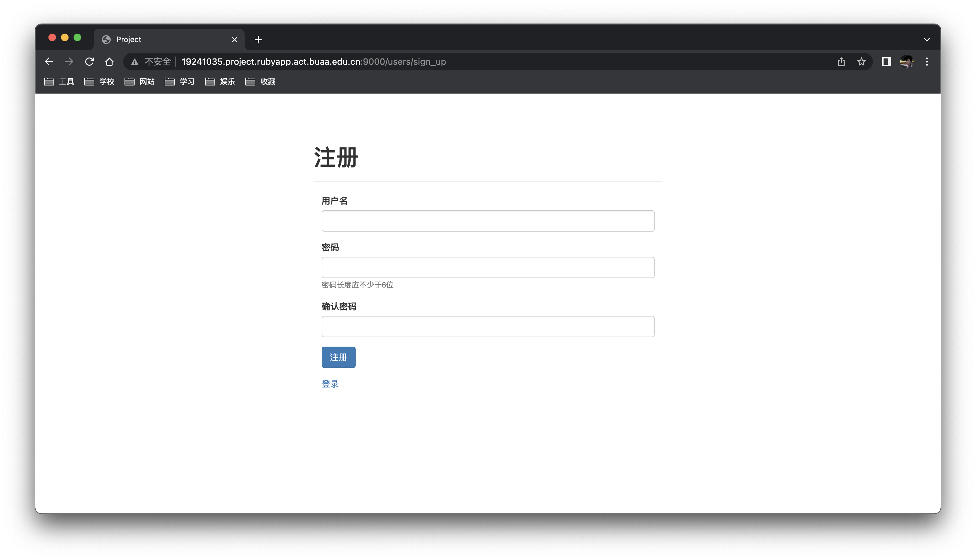976x560 pixels.
Task: Click the 密码 input field
Action: pos(488,267)
